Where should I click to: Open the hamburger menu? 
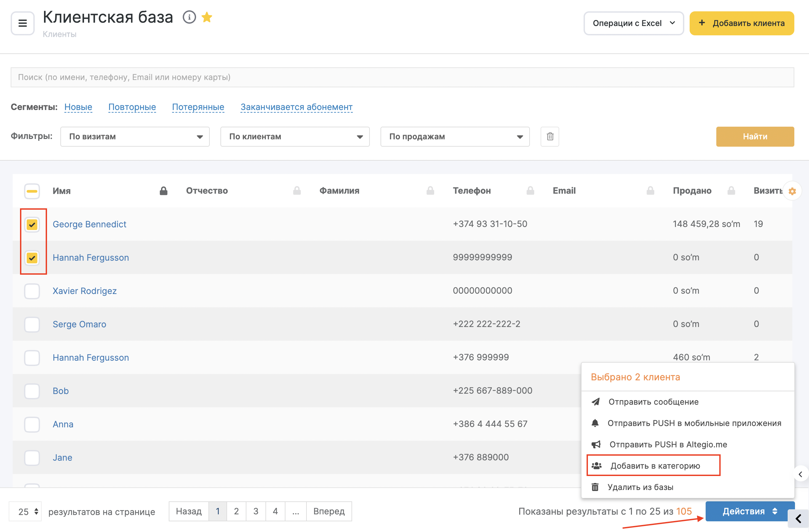[x=22, y=23]
